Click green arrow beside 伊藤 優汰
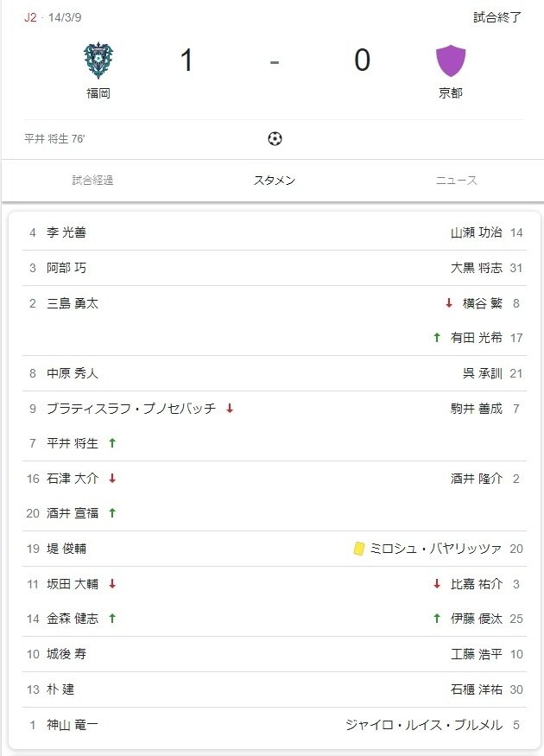The width and height of the screenshot is (544, 756). coord(437,618)
